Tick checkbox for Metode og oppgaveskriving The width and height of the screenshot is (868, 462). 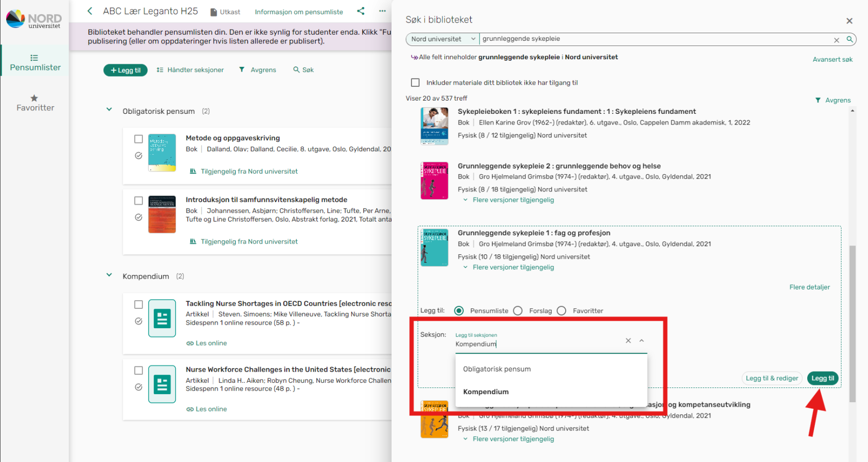pyautogui.click(x=138, y=139)
